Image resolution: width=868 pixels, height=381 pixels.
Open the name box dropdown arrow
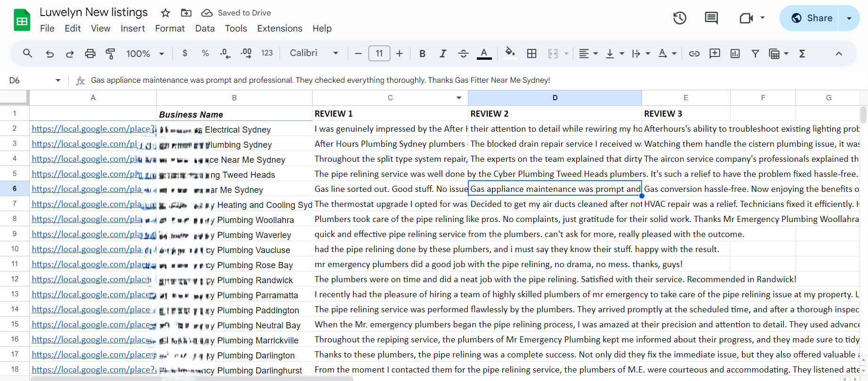(x=58, y=80)
